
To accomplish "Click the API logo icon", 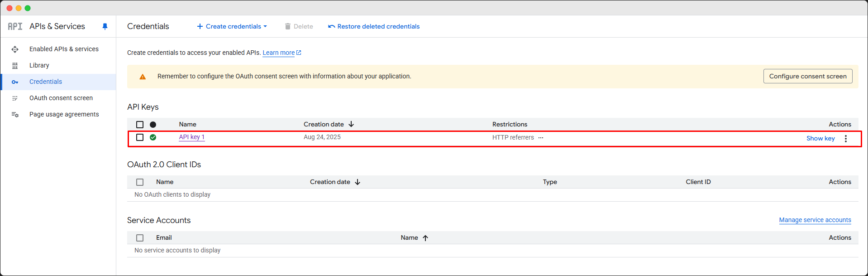I will point(15,26).
